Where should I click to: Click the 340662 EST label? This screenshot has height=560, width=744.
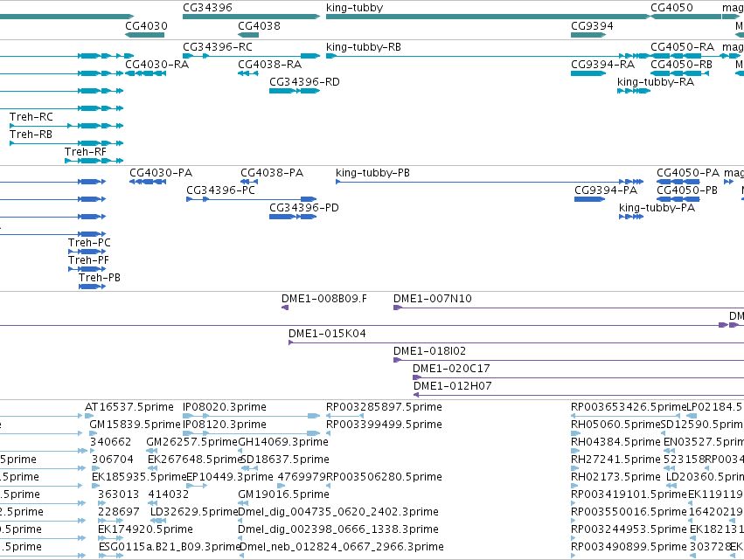pos(110,442)
